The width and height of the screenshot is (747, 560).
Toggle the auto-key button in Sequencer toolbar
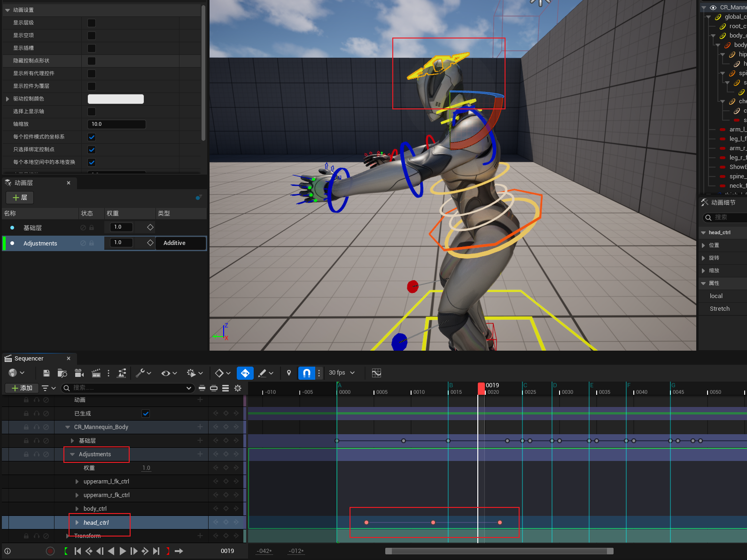[245, 373]
